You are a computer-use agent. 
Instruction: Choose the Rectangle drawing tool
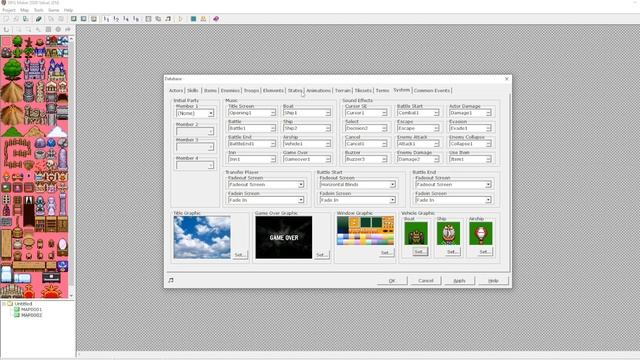point(48,29)
